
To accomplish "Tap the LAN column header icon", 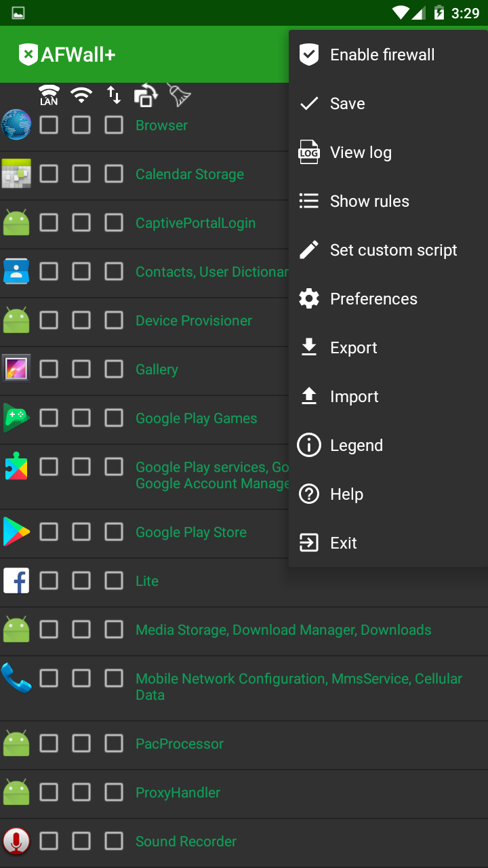I will pos(49,95).
